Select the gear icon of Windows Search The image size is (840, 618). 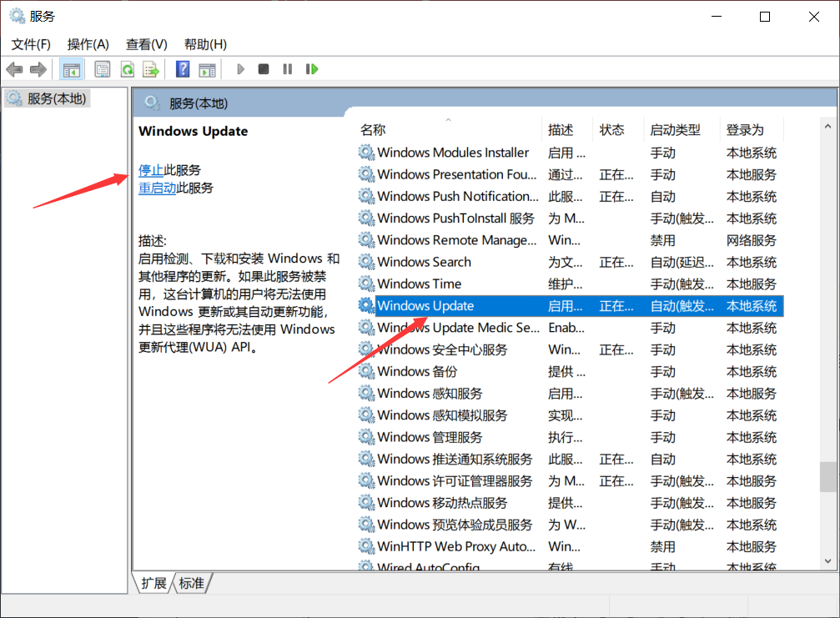[x=366, y=262]
